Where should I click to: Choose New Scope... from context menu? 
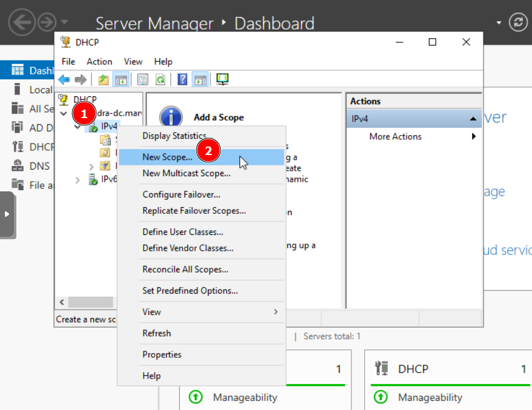pos(167,157)
